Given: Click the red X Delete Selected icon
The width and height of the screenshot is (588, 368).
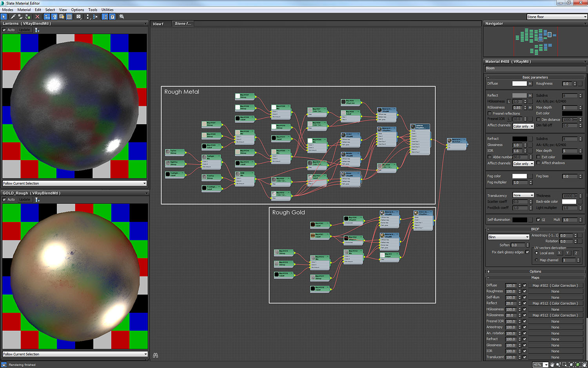Looking at the screenshot, I should point(37,17).
